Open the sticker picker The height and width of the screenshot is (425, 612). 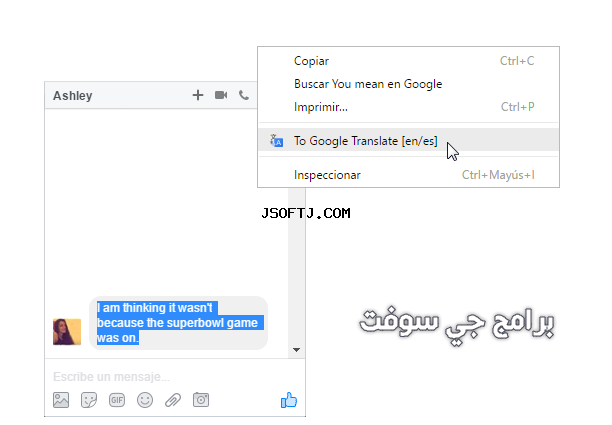click(x=89, y=400)
